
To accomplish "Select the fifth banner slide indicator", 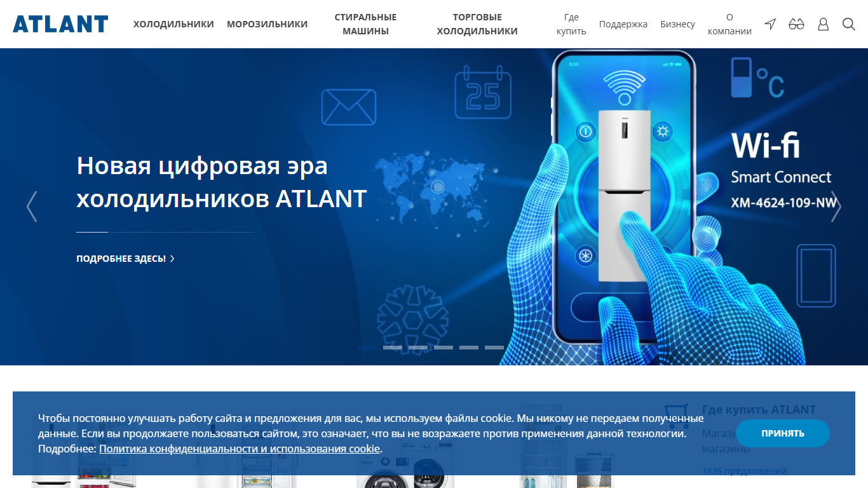I will (x=469, y=348).
